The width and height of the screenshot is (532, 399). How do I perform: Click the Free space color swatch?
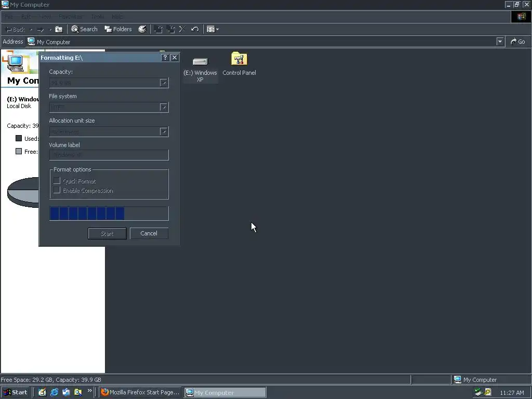[19, 151]
